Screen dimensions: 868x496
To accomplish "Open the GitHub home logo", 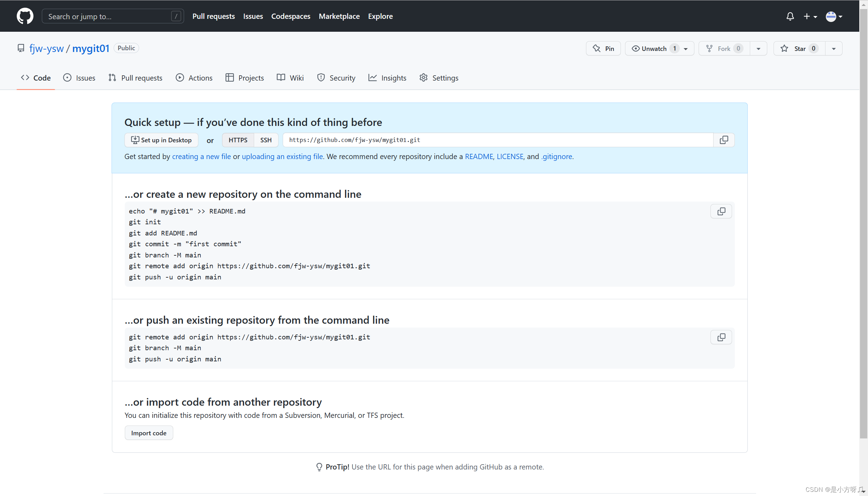I will pos(25,16).
